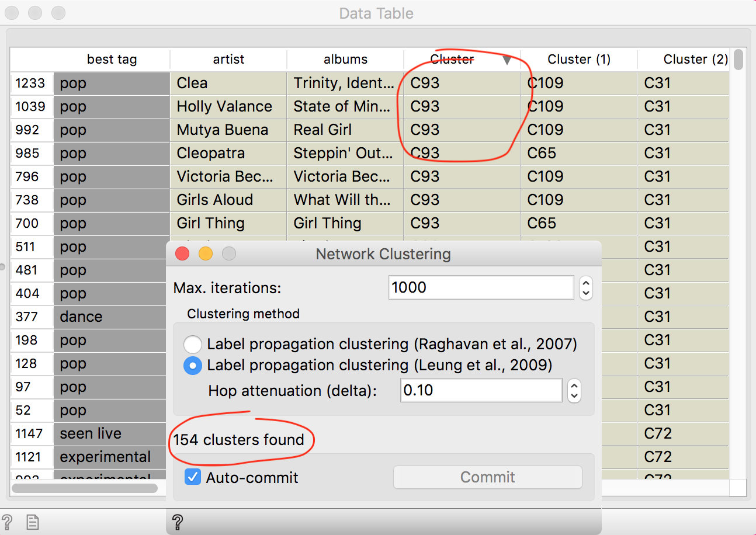Image resolution: width=756 pixels, height=535 pixels.
Task: Generate a report using the document icon
Action: pos(32,522)
